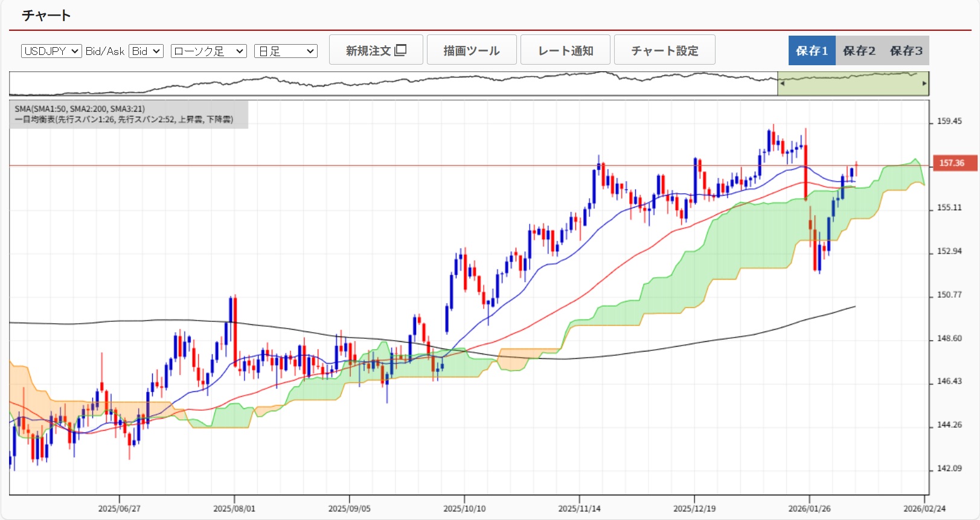The image size is (980, 520).
Task: Select the 保存1 saved layout tab
Action: [812, 51]
